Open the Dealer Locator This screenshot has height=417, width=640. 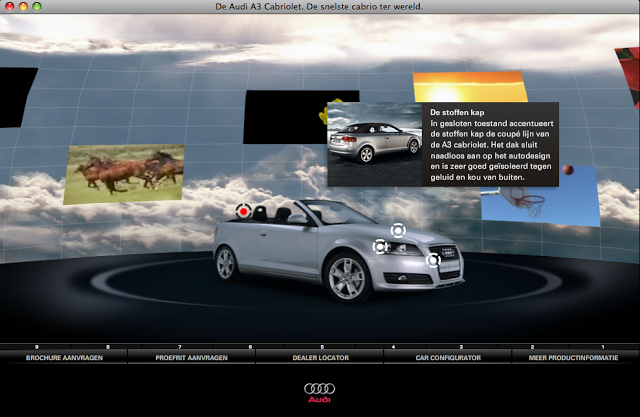coord(320,358)
